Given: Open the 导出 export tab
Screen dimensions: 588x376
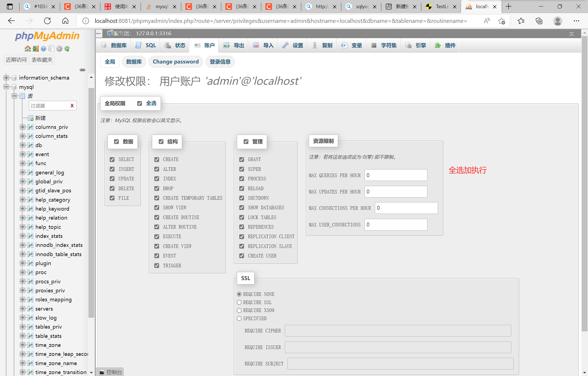Looking at the screenshot, I should click(234, 46).
